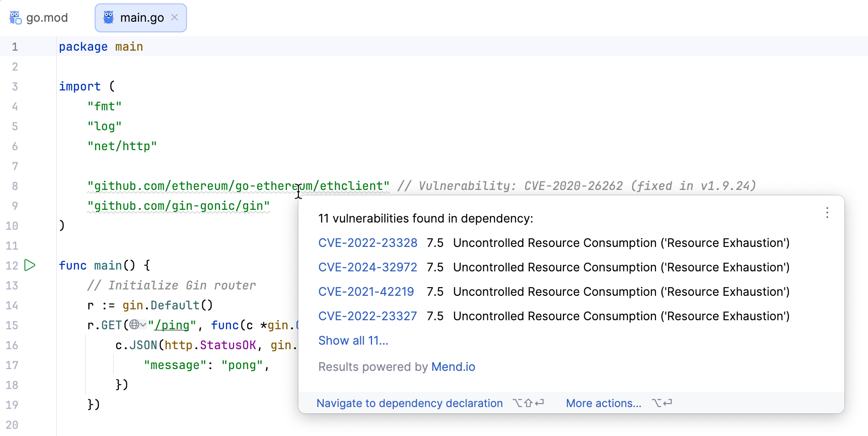This screenshot has width=868, height=436.
Task: Close the main.go tab
Action: click(x=175, y=18)
